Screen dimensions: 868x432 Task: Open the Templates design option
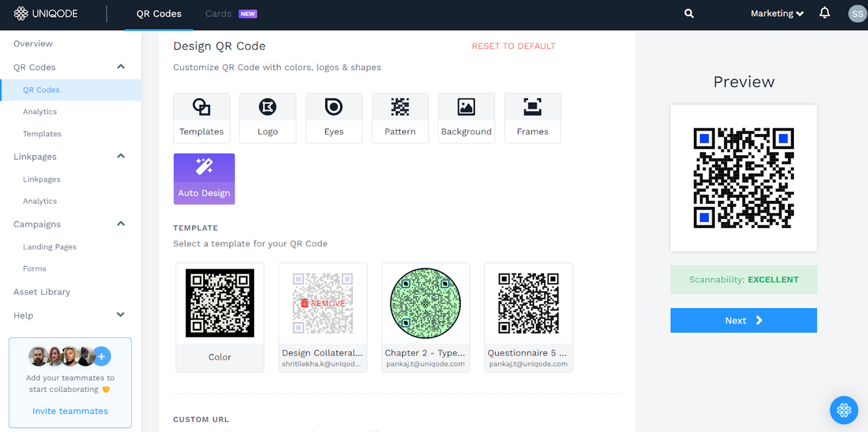coord(202,118)
